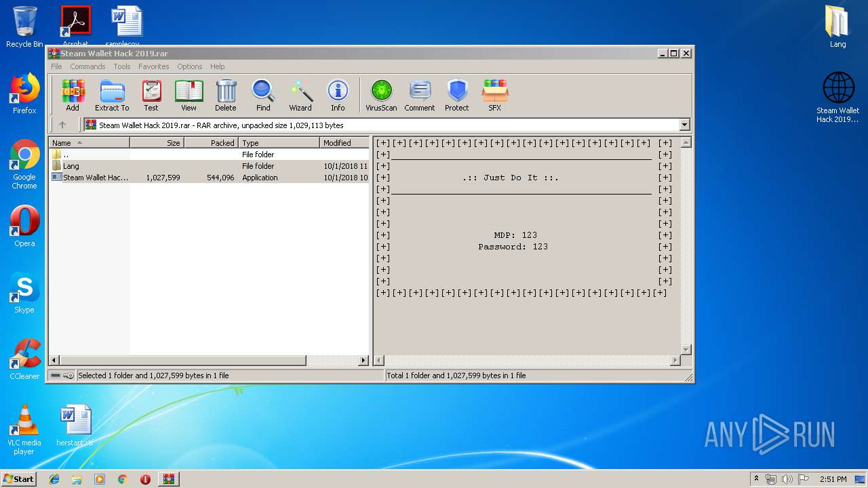Open the Options menu

[x=190, y=66]
